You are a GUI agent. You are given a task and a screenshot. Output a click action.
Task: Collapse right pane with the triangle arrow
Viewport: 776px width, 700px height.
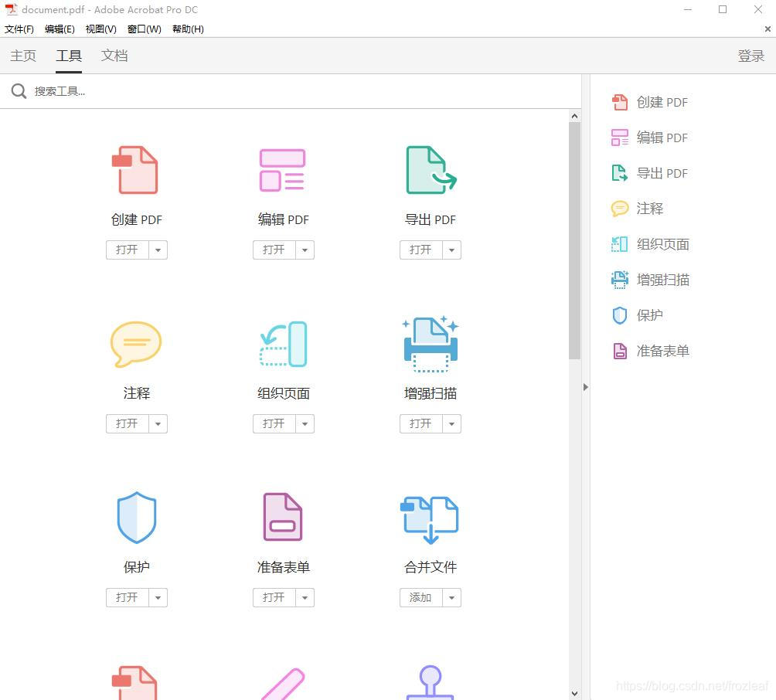point(585,387)
